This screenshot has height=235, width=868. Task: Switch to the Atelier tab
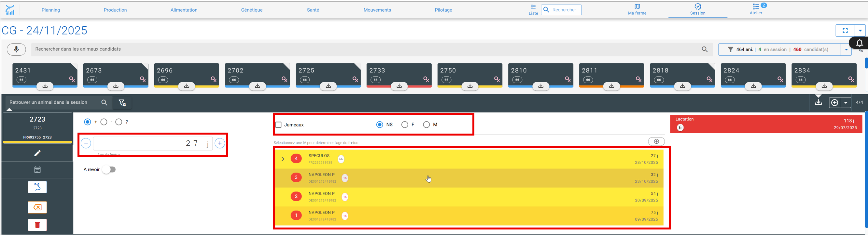coord(756,10)
